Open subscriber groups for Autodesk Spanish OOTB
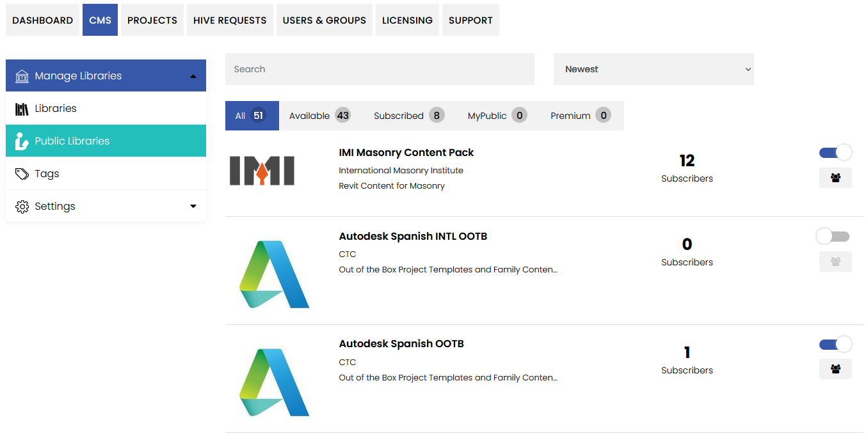Image resolution: width=868 pixels, height=438 pixels. [835, 369]
